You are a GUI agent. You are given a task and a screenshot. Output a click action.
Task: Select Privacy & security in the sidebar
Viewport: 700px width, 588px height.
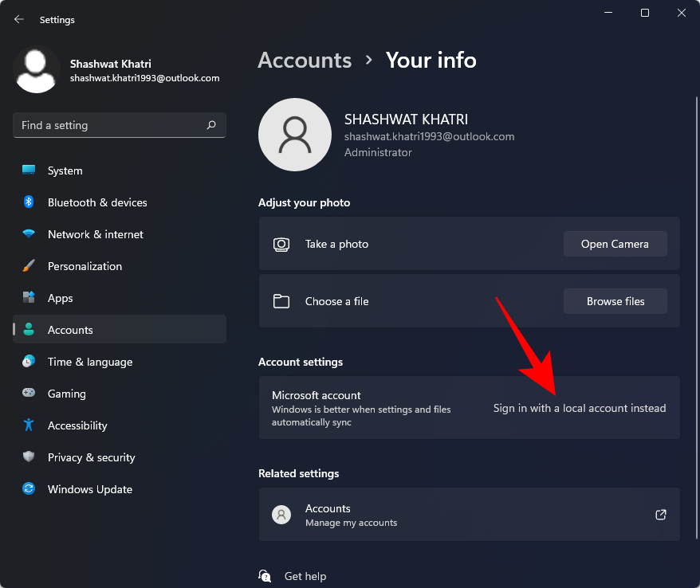click(x=29, y=457)
